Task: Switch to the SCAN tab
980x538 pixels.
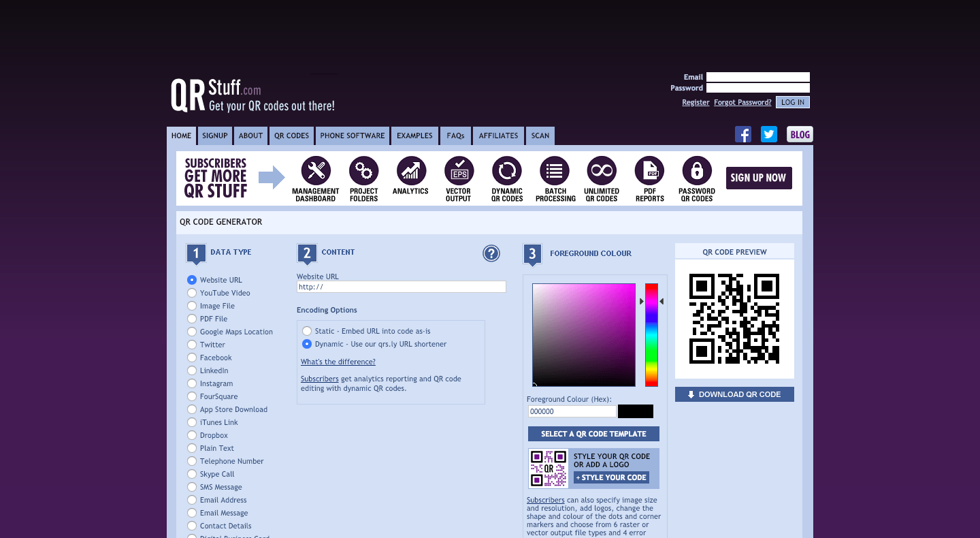Action: (x=540, y=136)
